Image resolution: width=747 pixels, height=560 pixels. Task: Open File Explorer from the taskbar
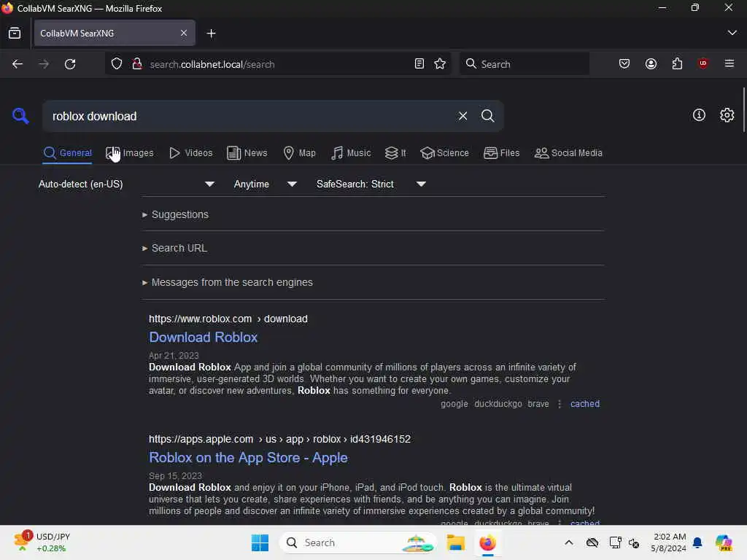coord(455,542)
